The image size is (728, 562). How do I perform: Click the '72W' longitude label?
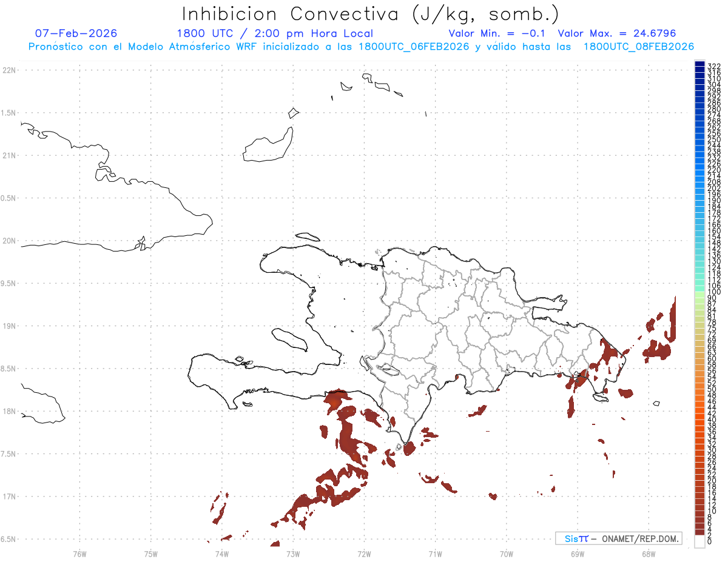[x=364, y=553]
